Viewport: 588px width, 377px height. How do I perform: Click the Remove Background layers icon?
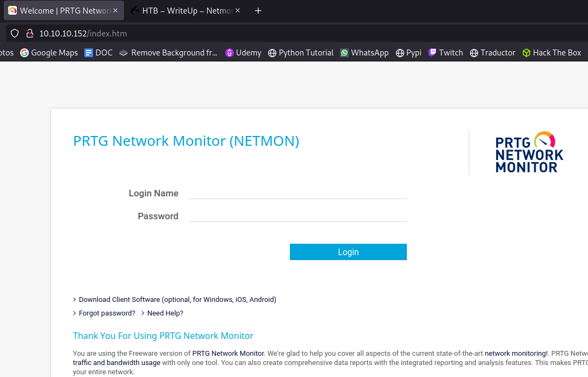pyautogui.click(x=123, y=53)
